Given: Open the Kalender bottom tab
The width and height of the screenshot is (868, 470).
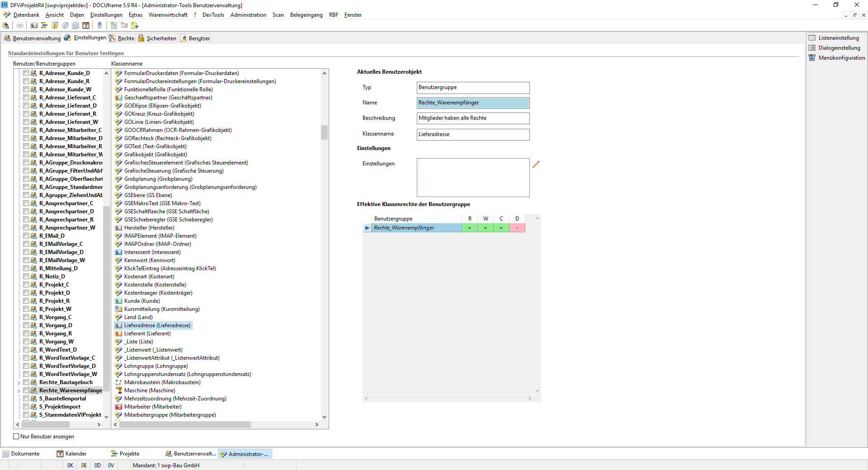Looking at the screenshot, I should point(72,454).
